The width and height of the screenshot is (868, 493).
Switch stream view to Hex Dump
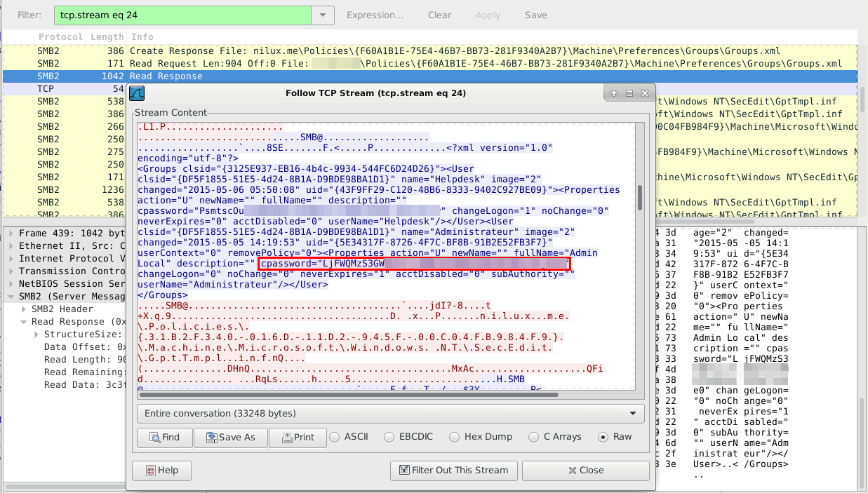tap(455, 437)
